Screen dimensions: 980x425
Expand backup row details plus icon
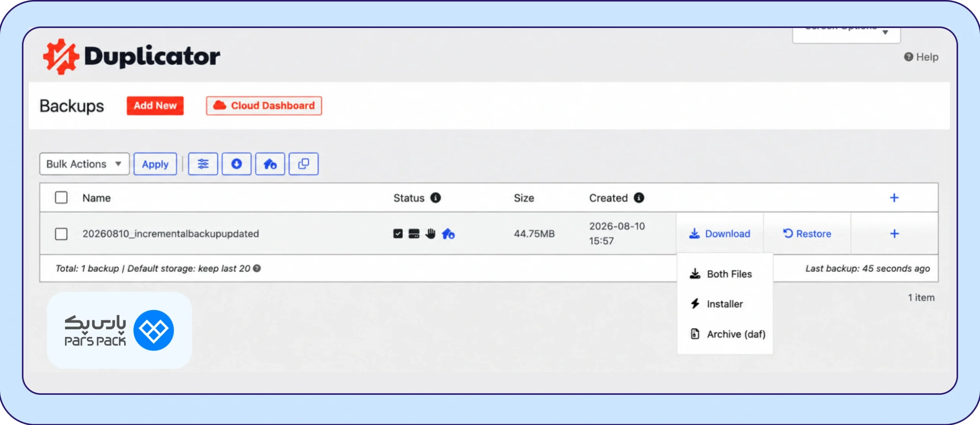click(x=895, y=234)
